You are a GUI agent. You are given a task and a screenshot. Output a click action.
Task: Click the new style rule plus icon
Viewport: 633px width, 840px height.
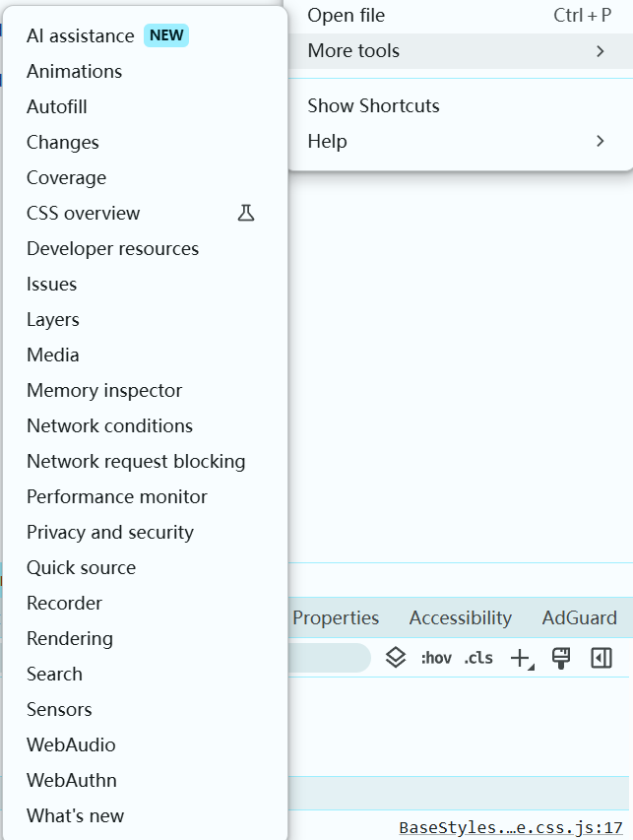pyautogui.click(x=520, y=658)
